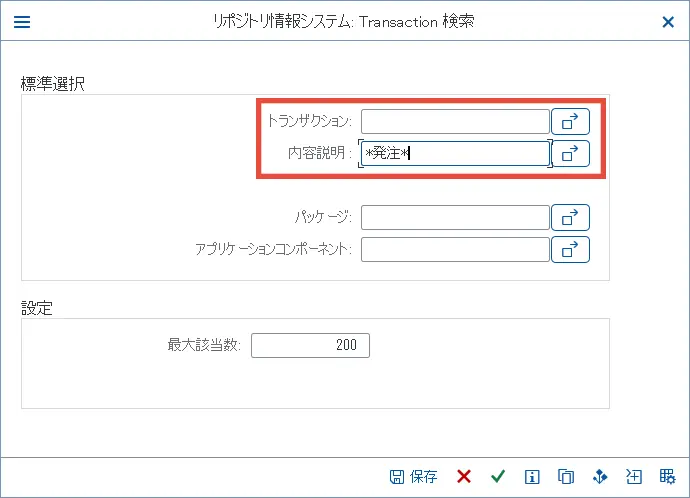Click the red X cancel icon

[464, 477]
